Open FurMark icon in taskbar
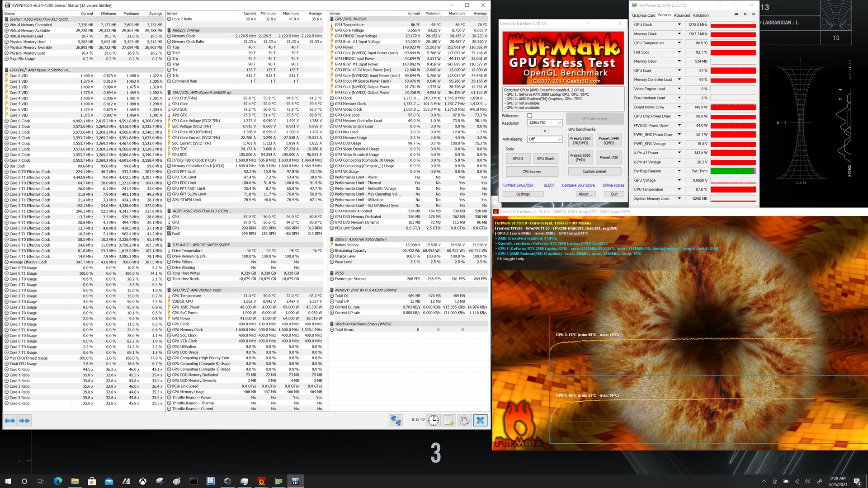The height and width of the screenshot is (488, 868). click(261, 481)
